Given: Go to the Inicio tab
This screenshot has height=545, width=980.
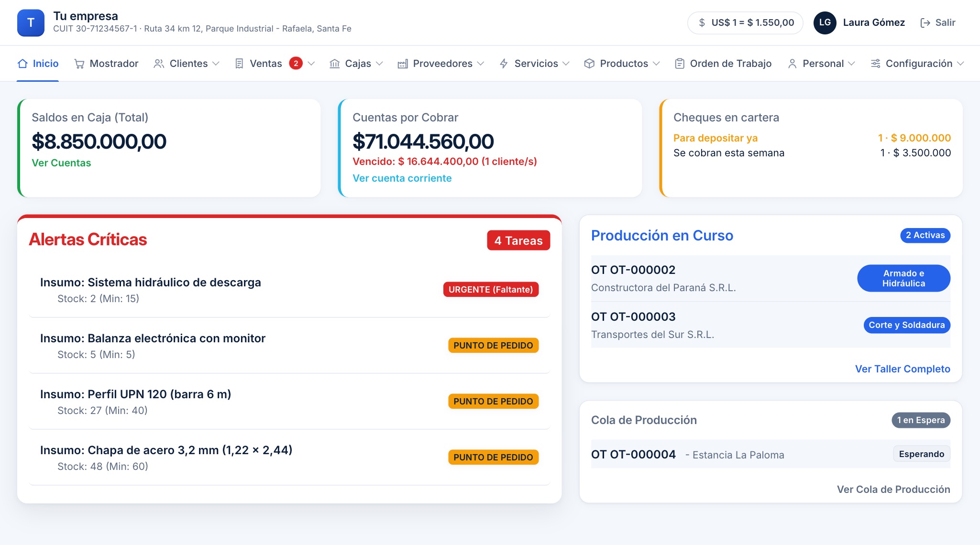Looking at the screenshot, I should (x=38, y=64).
